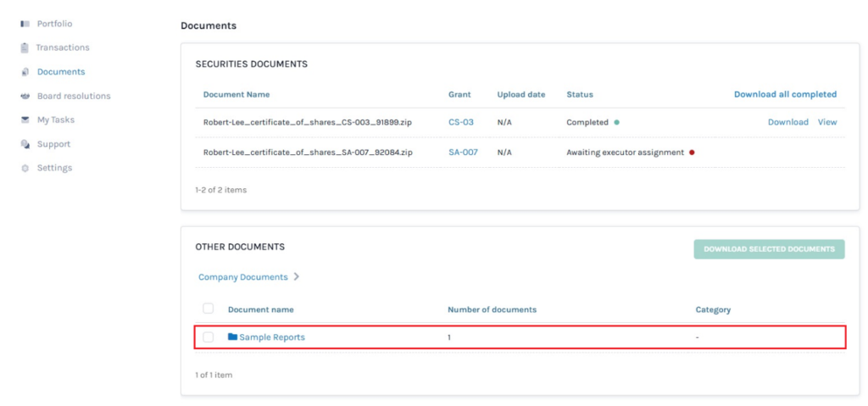This screenshot has width=868, height=406.
Task: Open grant SA-007 link
Action: click(463, 153)
